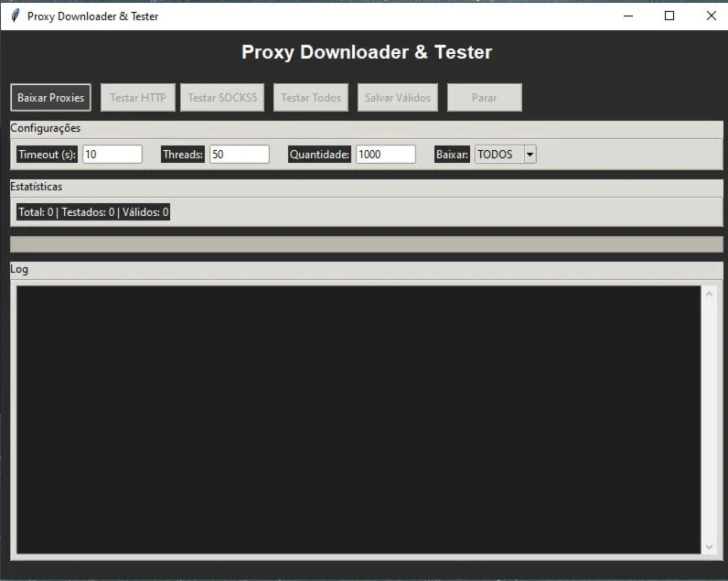Close the Proxy Downloader & Tester window

point(711,16)
